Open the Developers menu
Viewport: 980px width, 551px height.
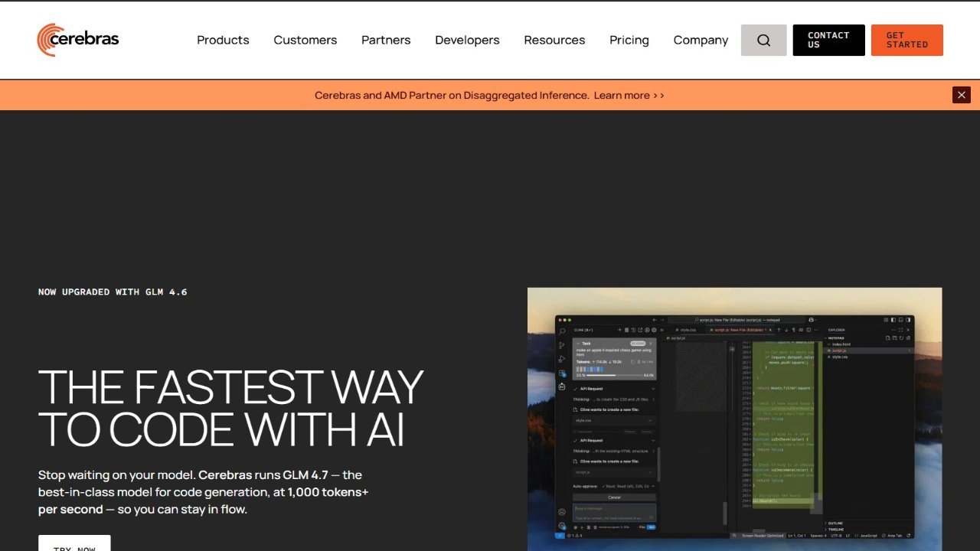[x=467, y=41]
